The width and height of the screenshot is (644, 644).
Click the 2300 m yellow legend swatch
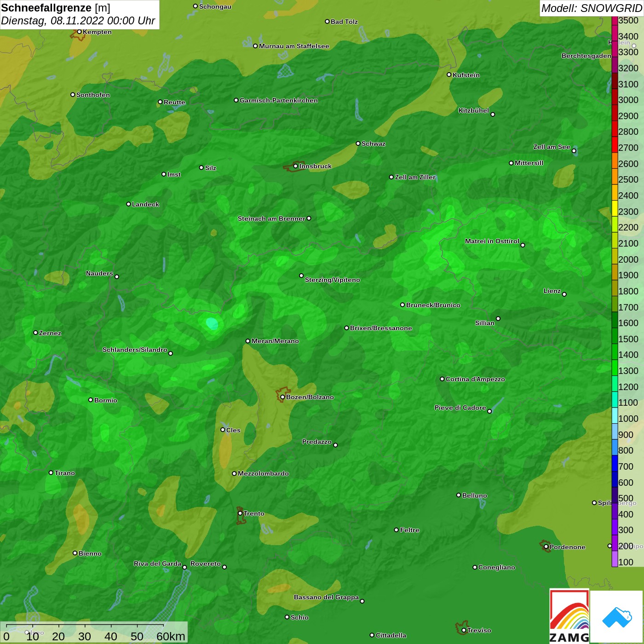[x=615, y=208]
